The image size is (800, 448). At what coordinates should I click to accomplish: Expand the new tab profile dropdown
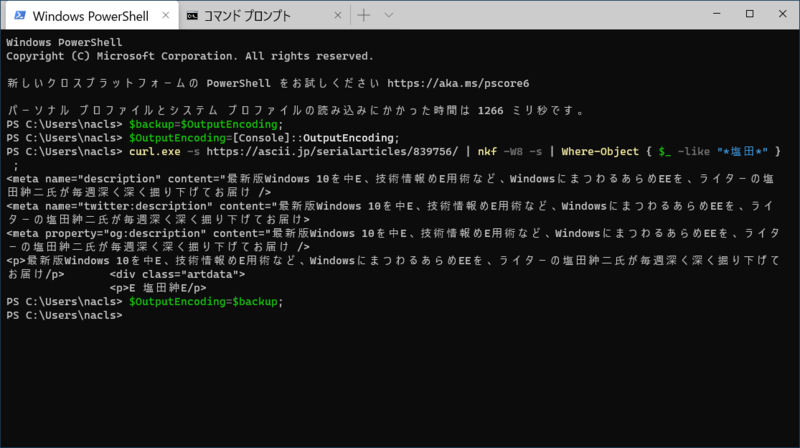389,15
